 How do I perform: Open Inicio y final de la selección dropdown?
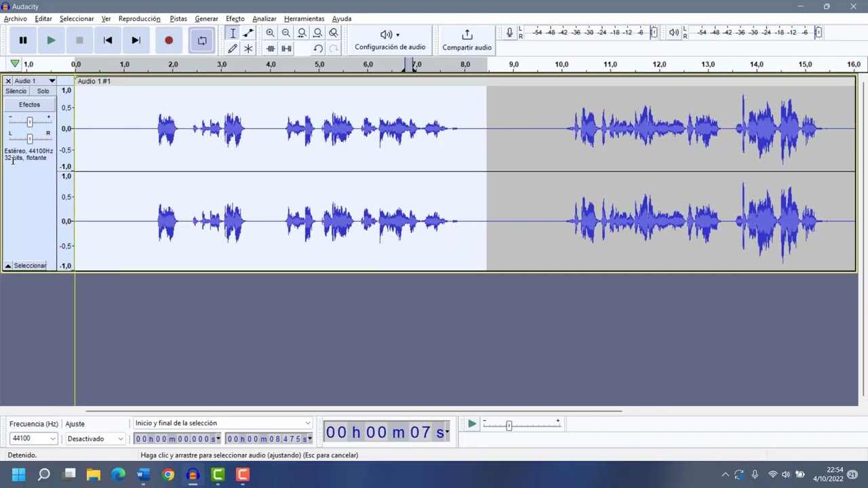[x=222, y=423]
